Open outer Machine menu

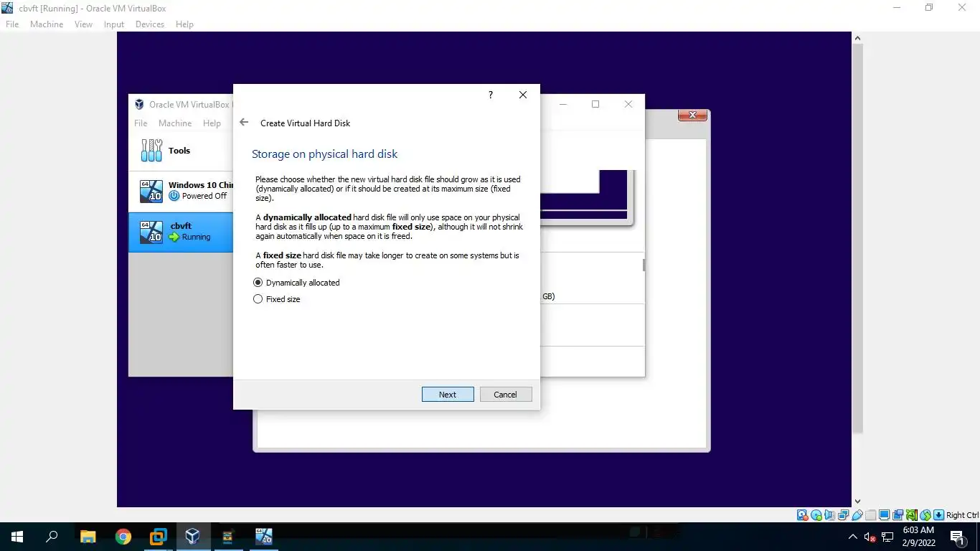click(47, 24)
